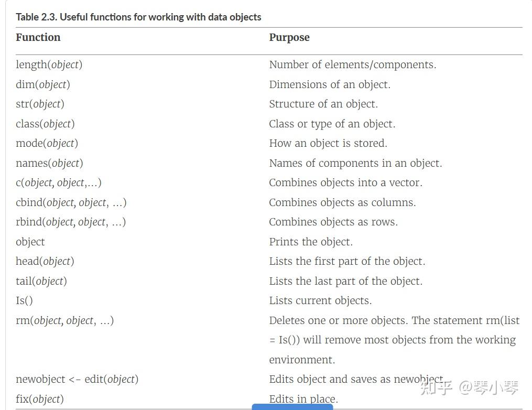The width and height of the screenshot is (532, 410).
Task: Click the Function column header
Action: 38,37
